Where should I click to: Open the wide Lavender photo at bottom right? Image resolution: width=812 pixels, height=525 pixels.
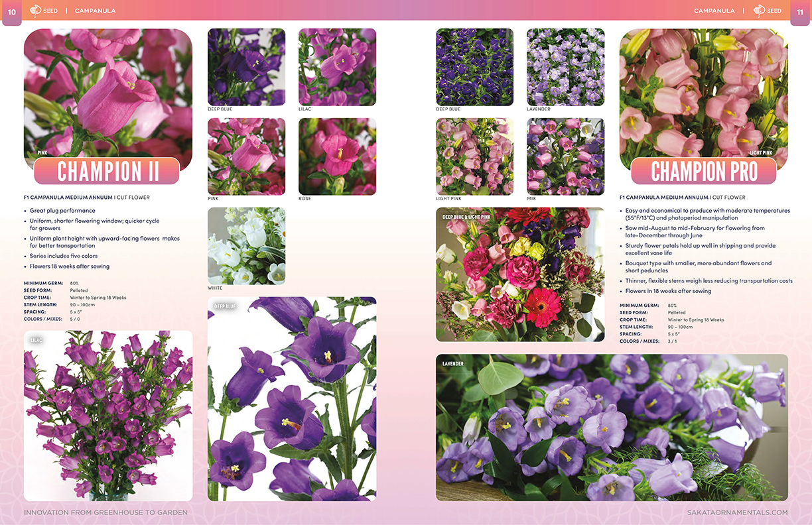[x=612, y=428]
